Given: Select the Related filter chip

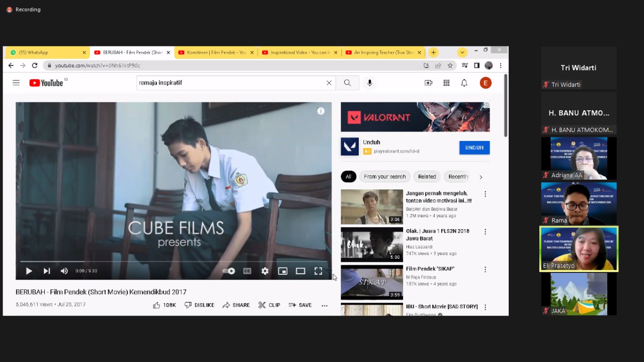Looking at the screenshot, I should tap(427, 177).
